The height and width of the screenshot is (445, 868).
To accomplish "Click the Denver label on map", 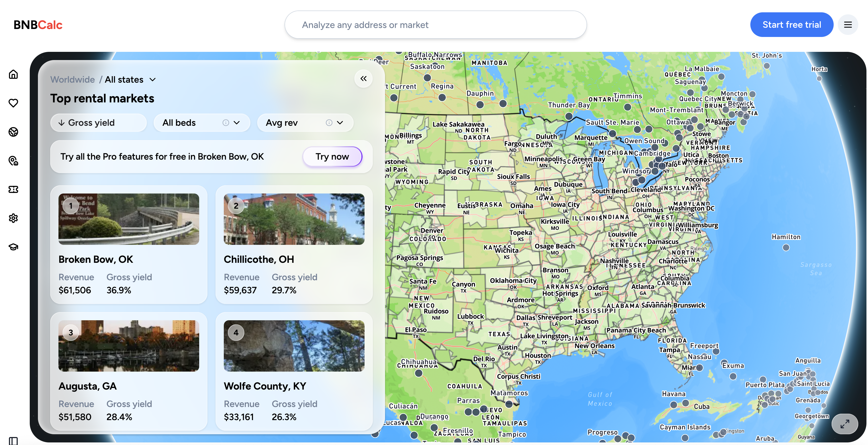I will pyautogui.click(x=432, y=231).
